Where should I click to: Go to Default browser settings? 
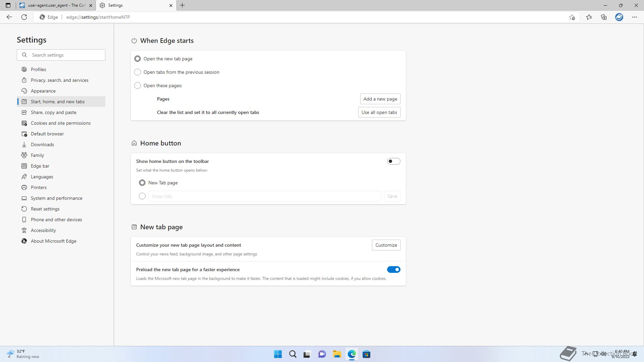tap(61, 134)
